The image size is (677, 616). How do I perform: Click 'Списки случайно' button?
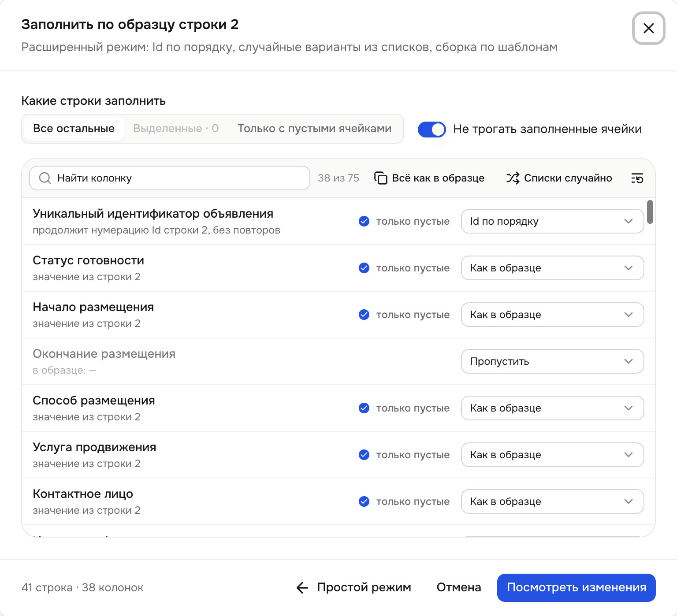(559, 178)
